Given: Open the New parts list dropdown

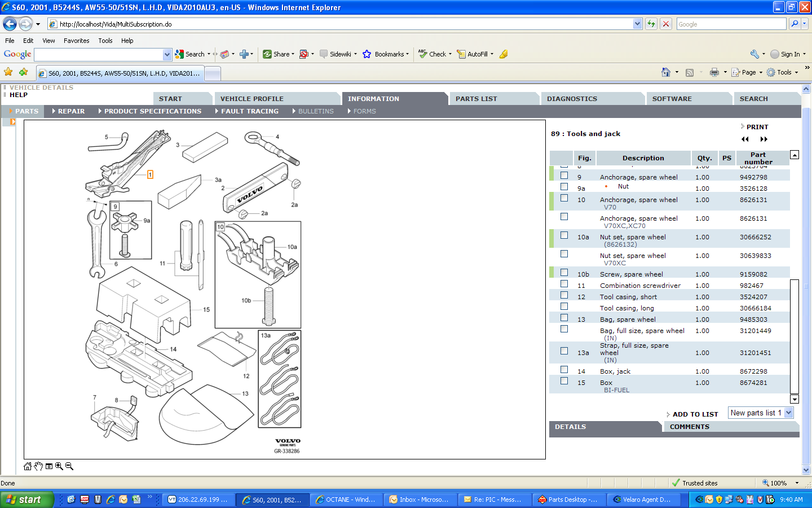Looking at the screenshot, I should [788, 413].
